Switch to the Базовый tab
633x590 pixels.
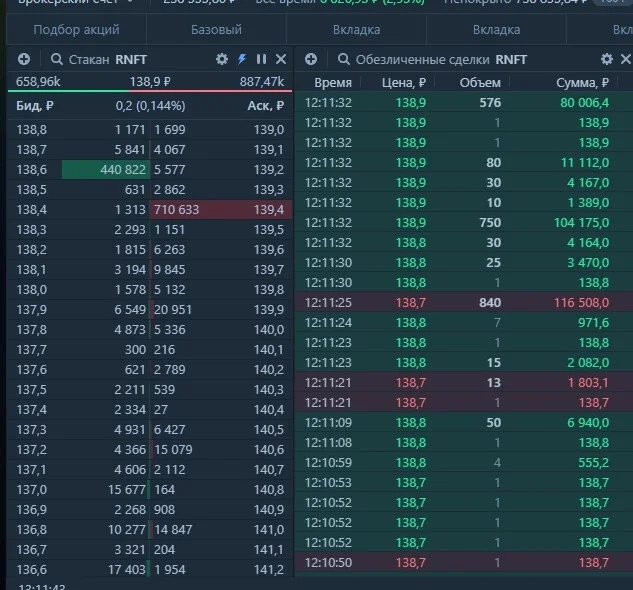[216, 29]
